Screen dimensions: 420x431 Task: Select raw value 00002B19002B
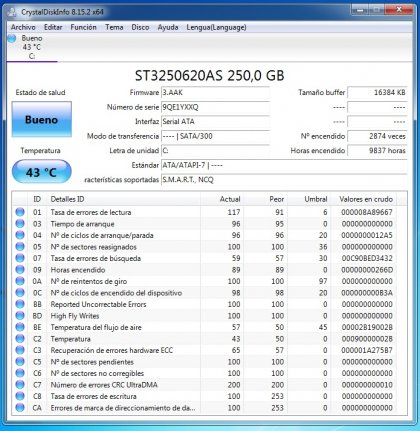pos(367,327)
